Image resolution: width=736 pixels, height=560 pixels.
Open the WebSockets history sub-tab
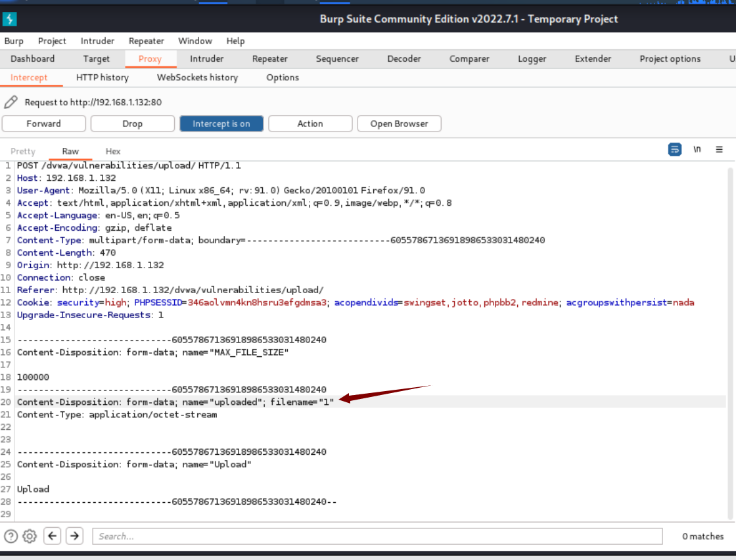pos(197,78)
